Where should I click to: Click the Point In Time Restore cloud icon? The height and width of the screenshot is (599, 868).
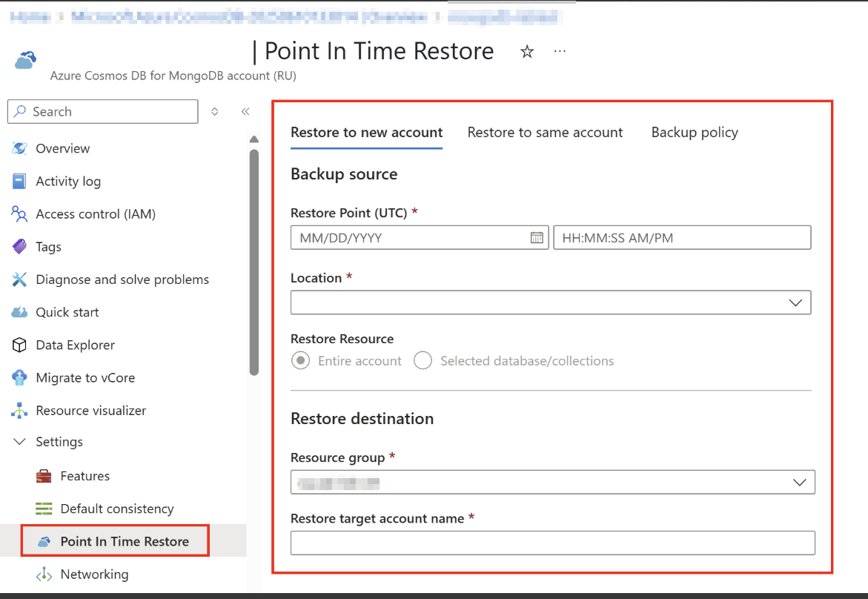[x=44, y=541]
